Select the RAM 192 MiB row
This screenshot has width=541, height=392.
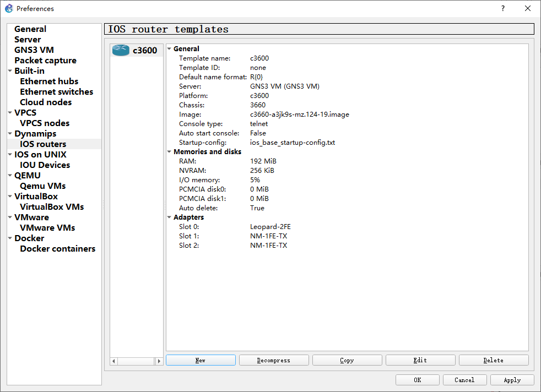pyautogui.click(x=347, y=161)
